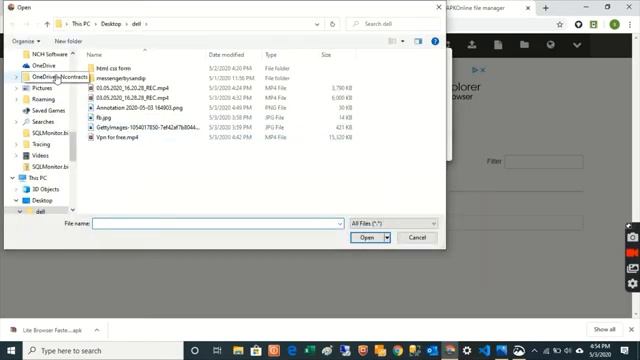Click the globe icon in APKOnline toolbar

click(551, 44)
